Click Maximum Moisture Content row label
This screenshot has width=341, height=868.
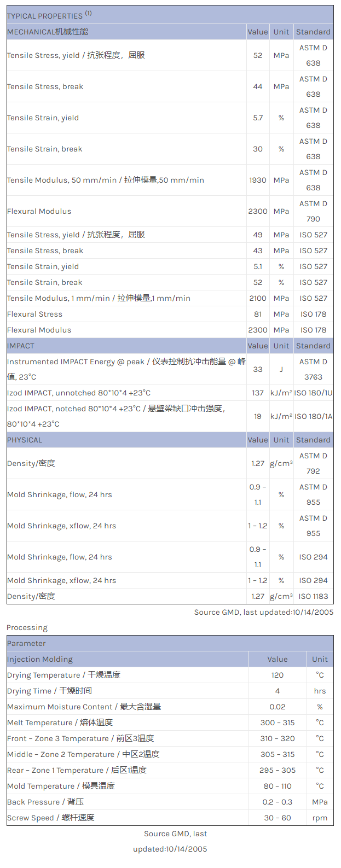click(x=84, y=707)
